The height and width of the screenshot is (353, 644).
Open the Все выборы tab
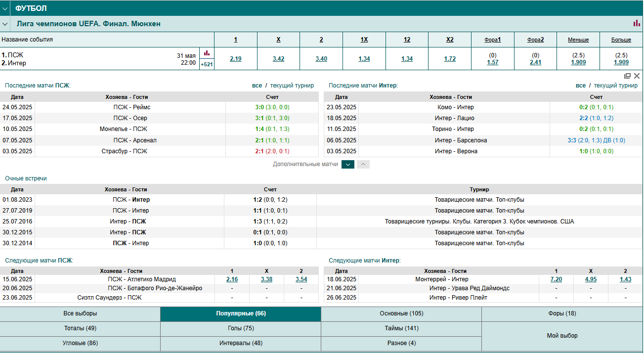80,313
